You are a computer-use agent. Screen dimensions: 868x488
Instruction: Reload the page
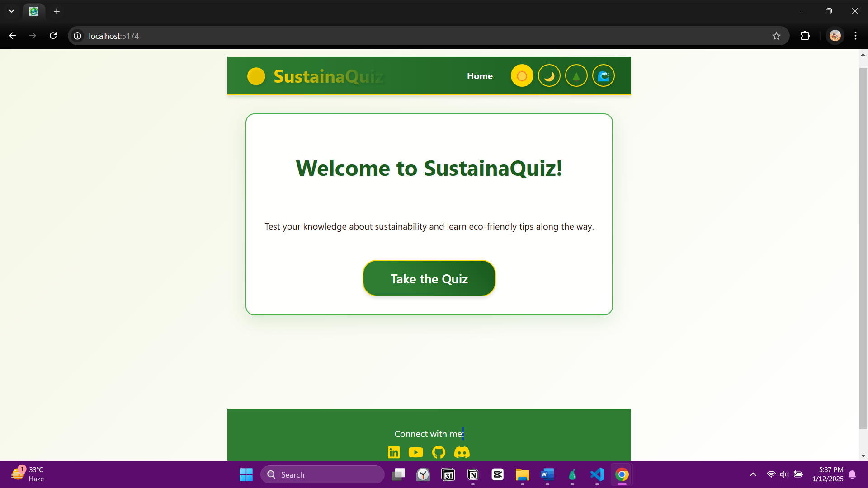pos(53,36)
